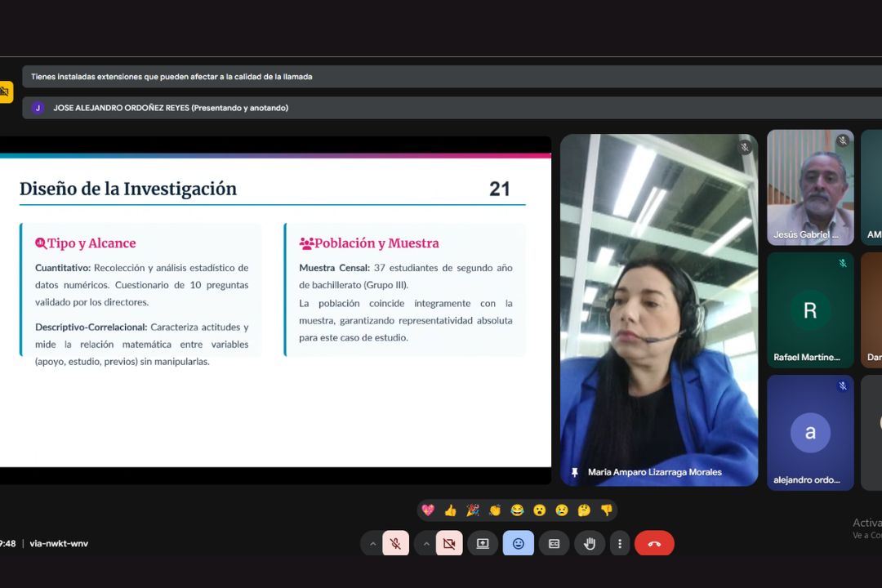Viewport: 882px width, 588px height.
Task: Send party popper reaction
Action: click(x=472, y=510)
